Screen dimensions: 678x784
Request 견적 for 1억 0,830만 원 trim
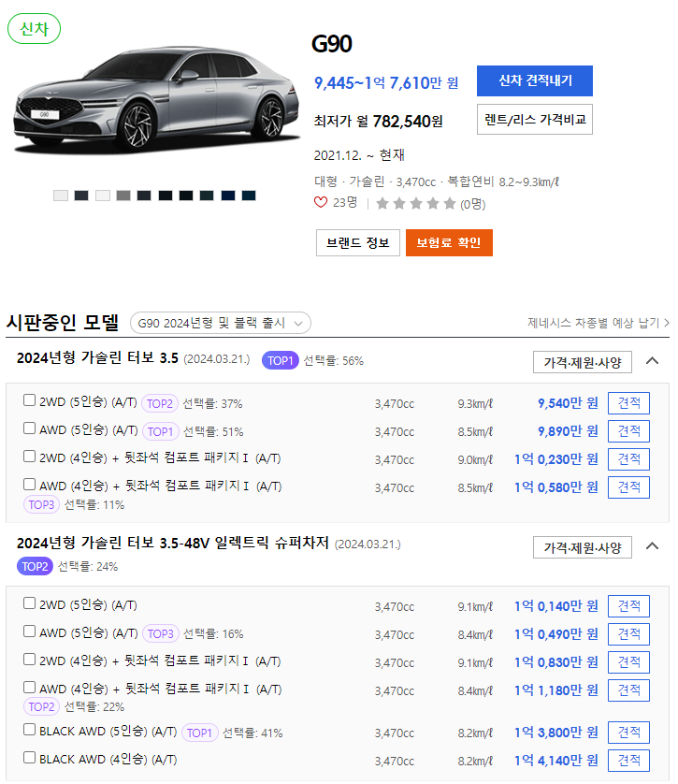coord(628,662)
